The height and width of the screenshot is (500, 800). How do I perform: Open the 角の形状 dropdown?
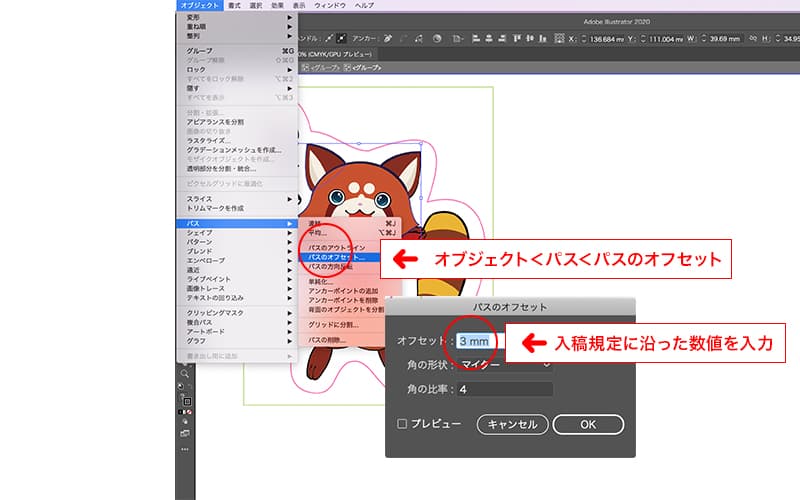[505, 365]
